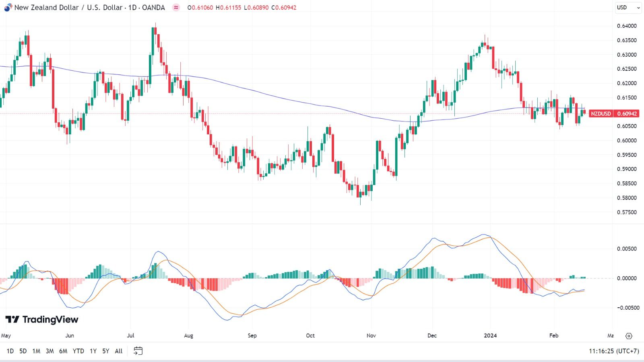This screenshot has height=362, width=644.
Task: Click the 0.00500 MACD axis label
Action: [x=627, y=249]
